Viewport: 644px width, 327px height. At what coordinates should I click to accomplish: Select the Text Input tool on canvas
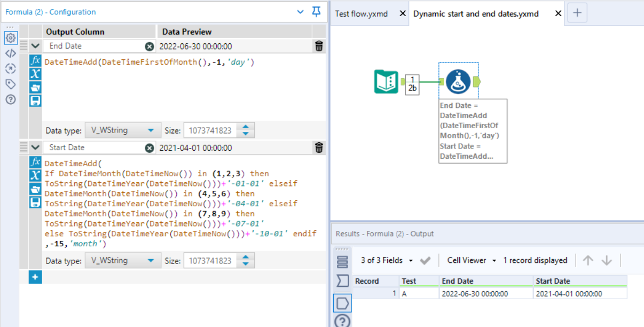pyautogui.click(x=386, y=82)
